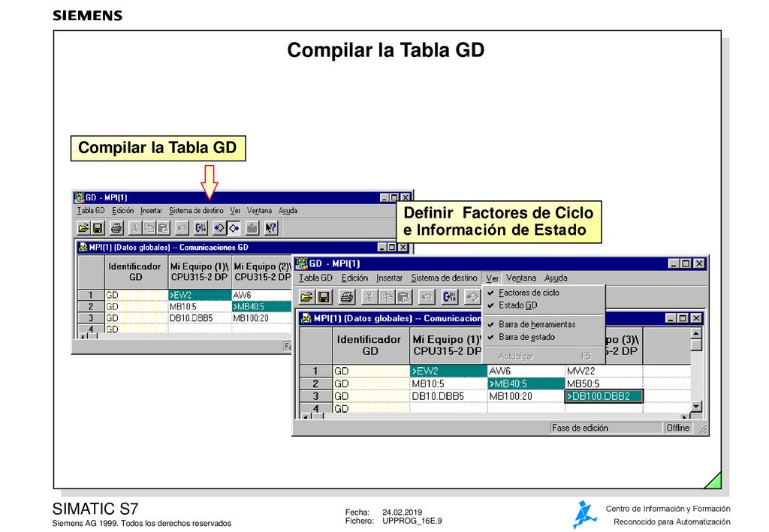Viewport: 769px width, 532px height.
Task: Click the scroll-up arrow in the front table
Action: pos(696,334)
